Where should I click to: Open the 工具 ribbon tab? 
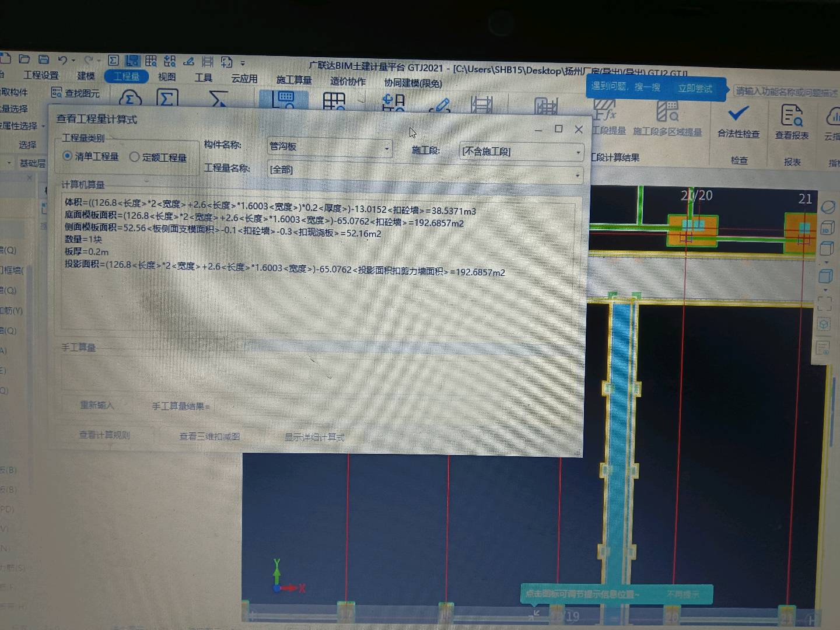pyautogui.click(x=204, y=77)
